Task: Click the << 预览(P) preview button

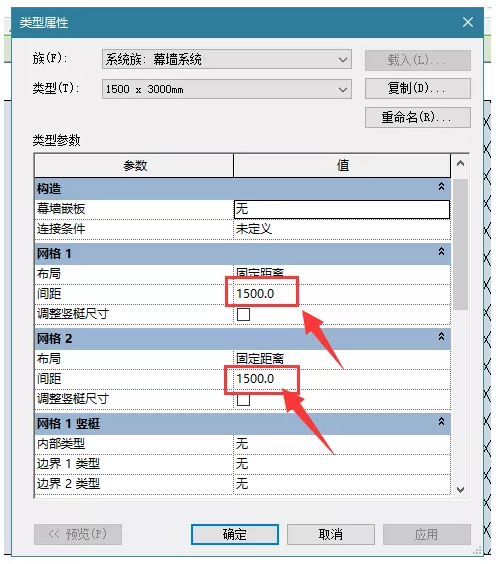Action: [78, 534]
